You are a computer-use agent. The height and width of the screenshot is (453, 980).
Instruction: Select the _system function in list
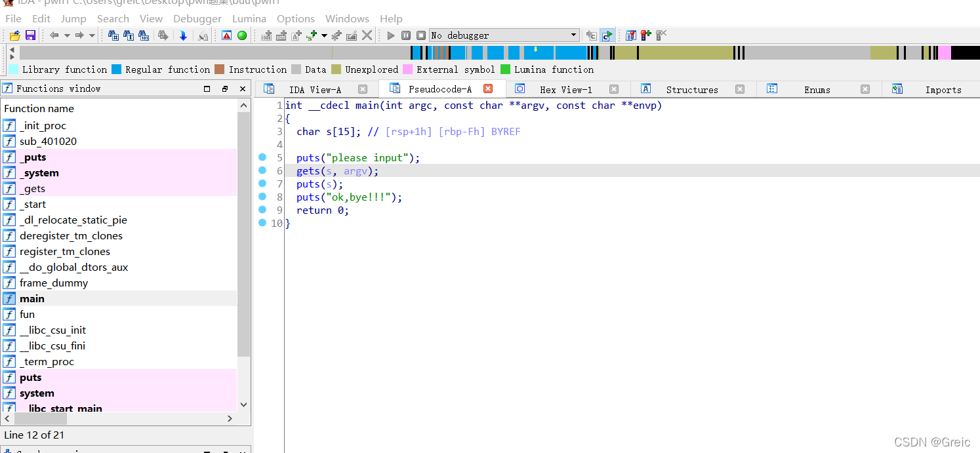119,173
